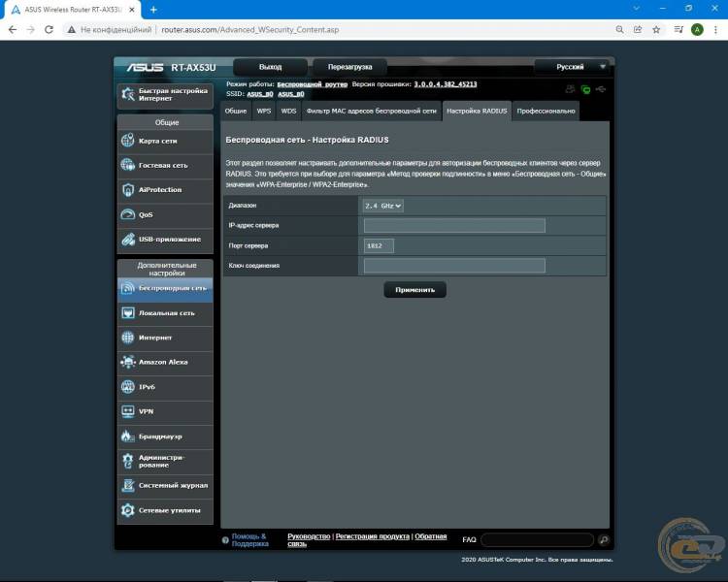Switch to the WDS tab
This screenshot has height=582, width=728.
(x=288, y=111)
